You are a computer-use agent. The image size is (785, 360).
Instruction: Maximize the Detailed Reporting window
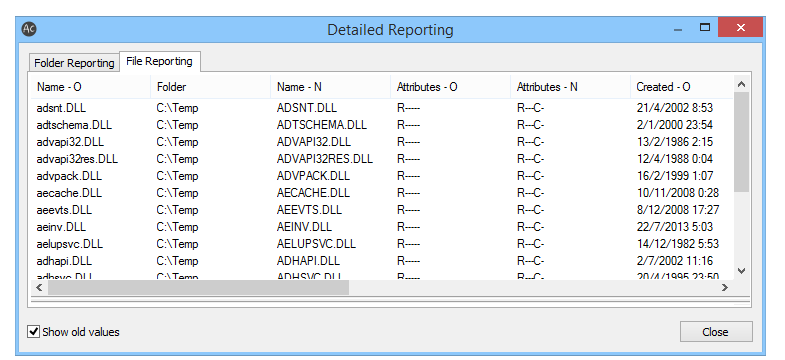click(x=705, y=28)
